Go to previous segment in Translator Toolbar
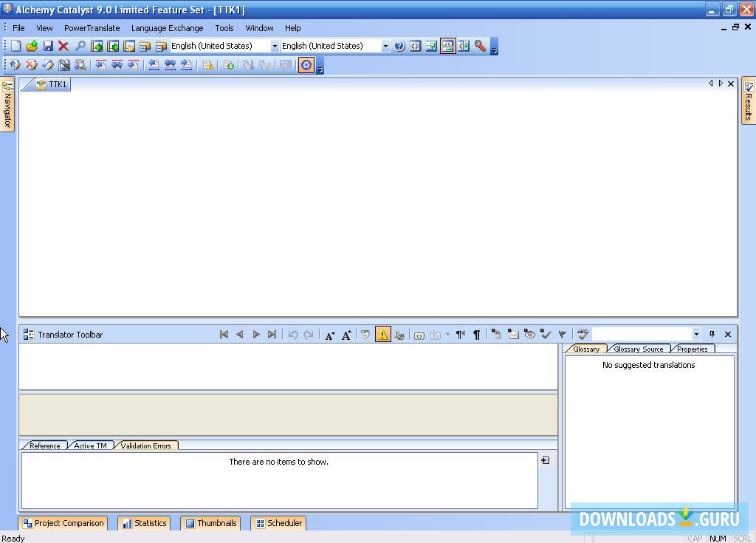756x543 pixels. click(x=240, y=335)
